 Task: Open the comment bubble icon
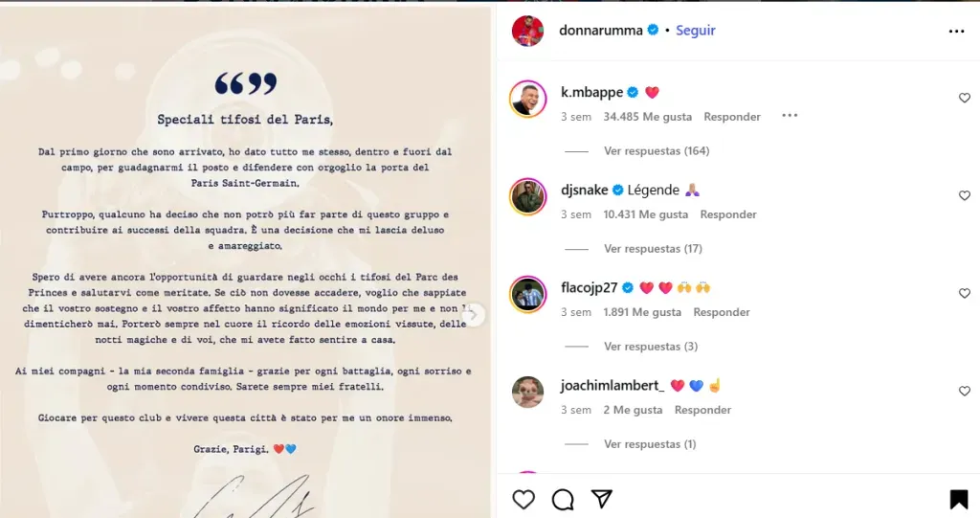pyautogui.click(x=563, y=499)
